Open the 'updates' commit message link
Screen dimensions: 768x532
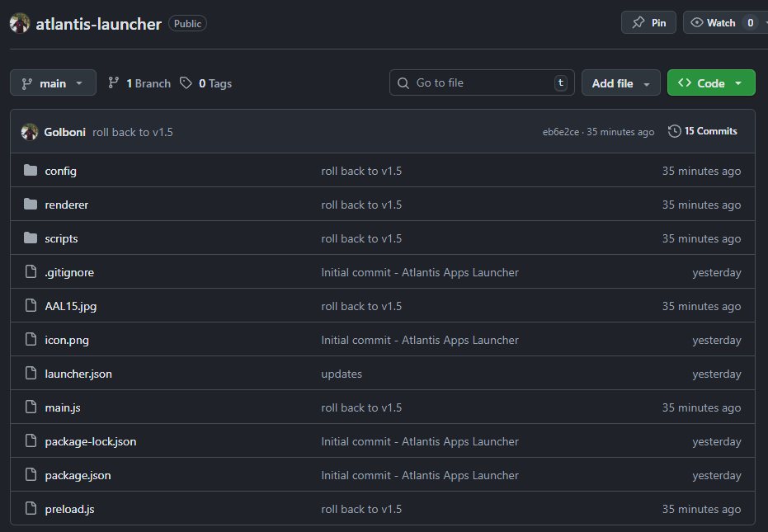(342, 374)
